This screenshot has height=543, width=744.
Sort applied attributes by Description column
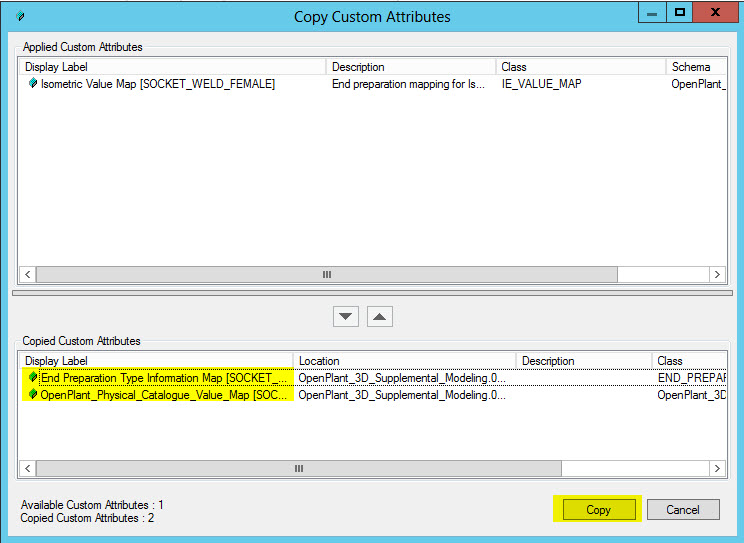[x=410, y=67]
